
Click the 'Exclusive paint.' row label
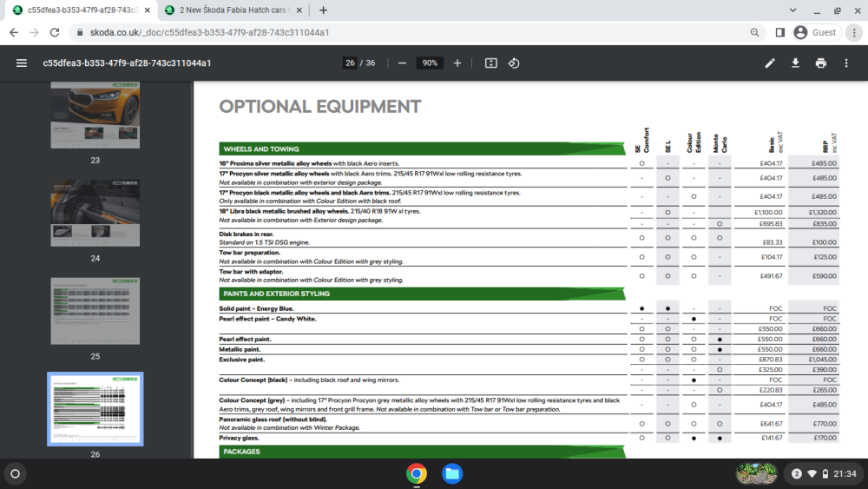(242, 360)
